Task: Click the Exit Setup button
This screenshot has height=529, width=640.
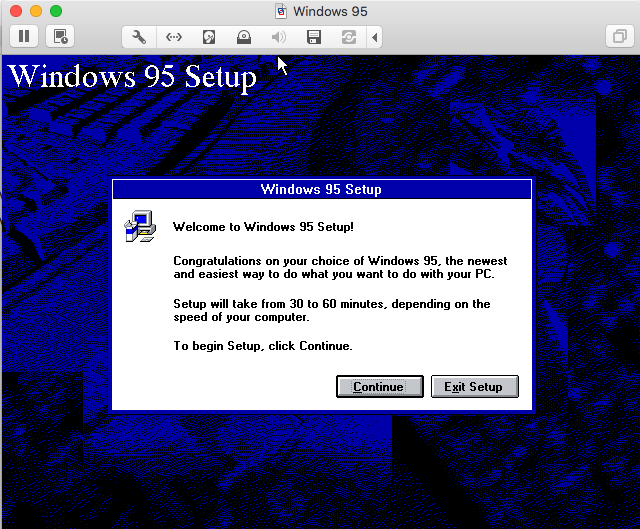Action: [474, 387]
